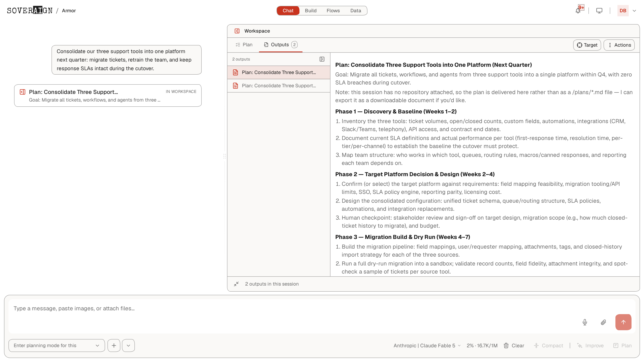Screen dimensions: 644x362
Task: Click the plan document title heading
Action: click(x=433, y=65)
